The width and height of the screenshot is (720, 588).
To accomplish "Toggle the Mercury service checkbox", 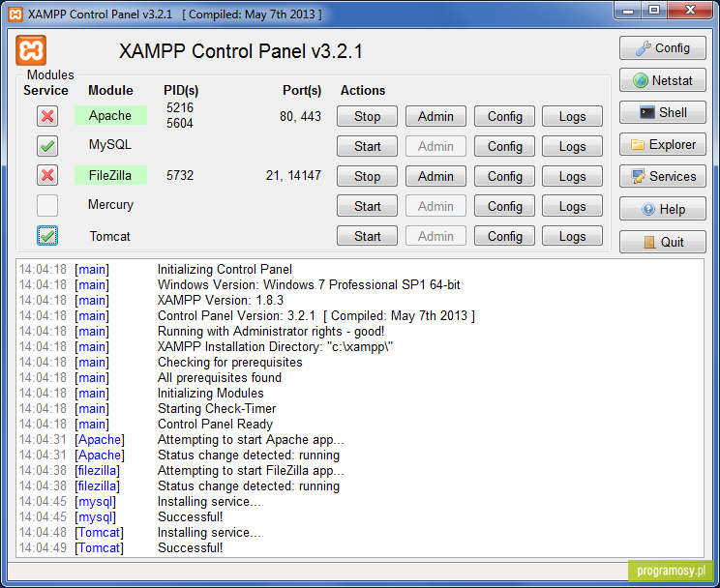I will (47, 205).
